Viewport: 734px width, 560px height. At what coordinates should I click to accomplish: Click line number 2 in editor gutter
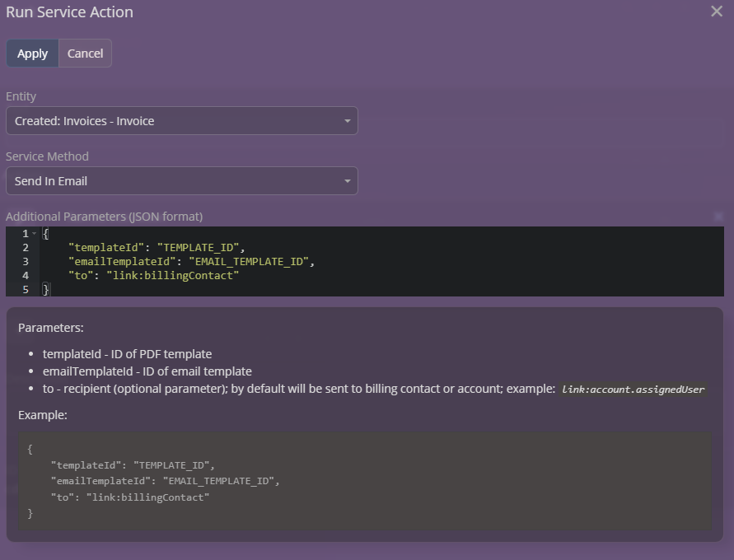26,248
